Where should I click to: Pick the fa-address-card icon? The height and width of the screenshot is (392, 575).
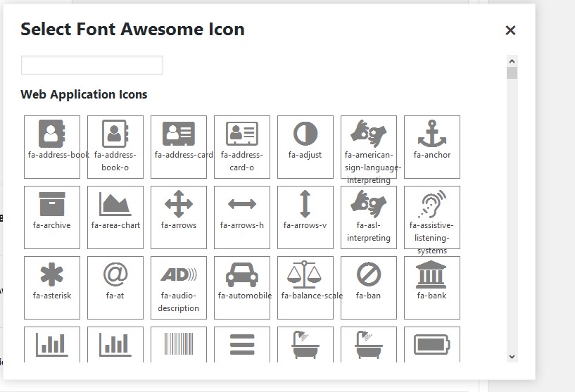coord(179,147)
